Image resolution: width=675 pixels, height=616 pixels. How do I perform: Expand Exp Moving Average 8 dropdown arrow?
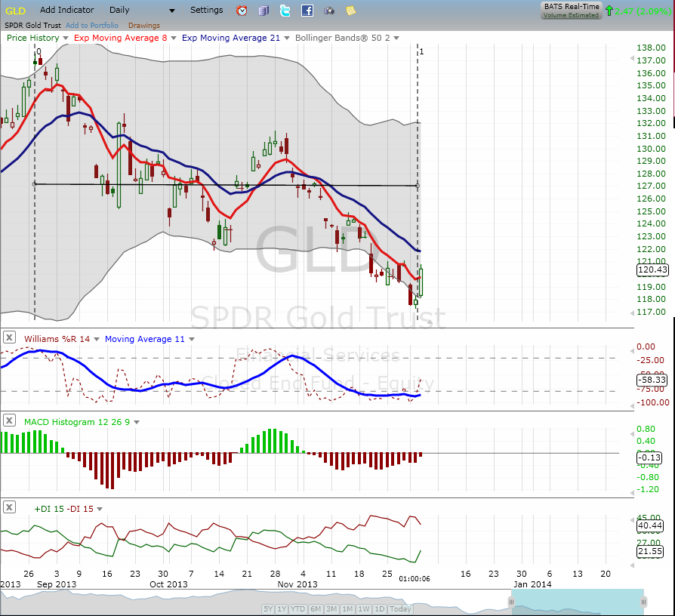point(174,38)
